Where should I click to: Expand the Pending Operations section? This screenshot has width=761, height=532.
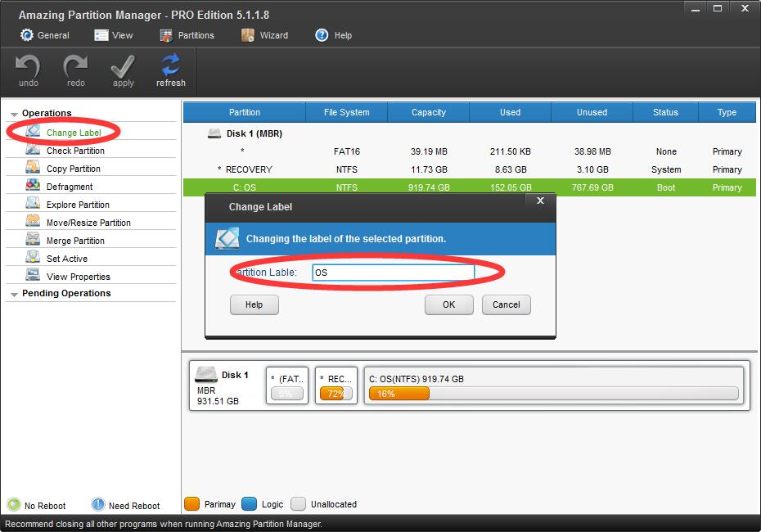(x=14, y=295)
